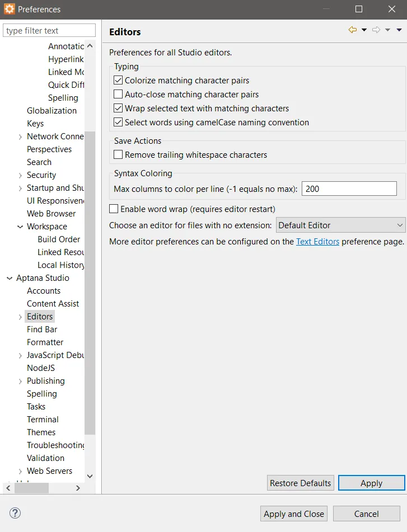The width and height of the screenshot is (407, 532).
Task: Toggle Colorize matching character pairs
Action: 118,81
